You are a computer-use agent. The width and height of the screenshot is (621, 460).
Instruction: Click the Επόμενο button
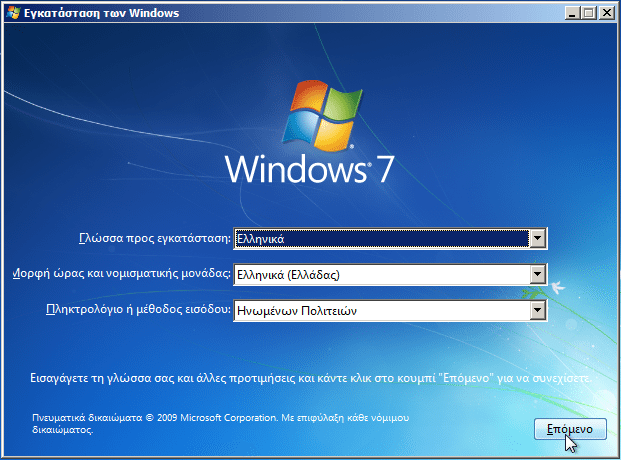coord(570,429)
